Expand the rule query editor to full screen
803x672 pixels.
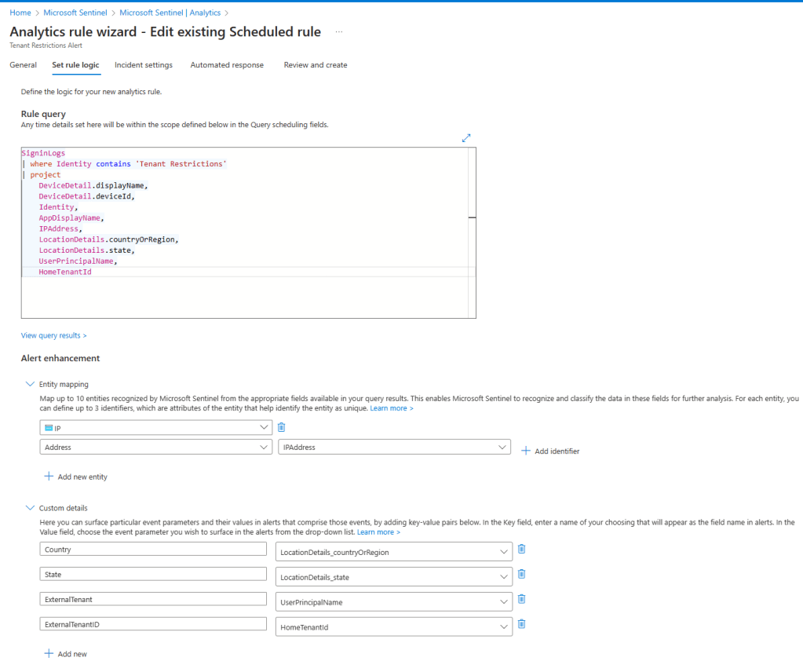click(x=466, y=138)
